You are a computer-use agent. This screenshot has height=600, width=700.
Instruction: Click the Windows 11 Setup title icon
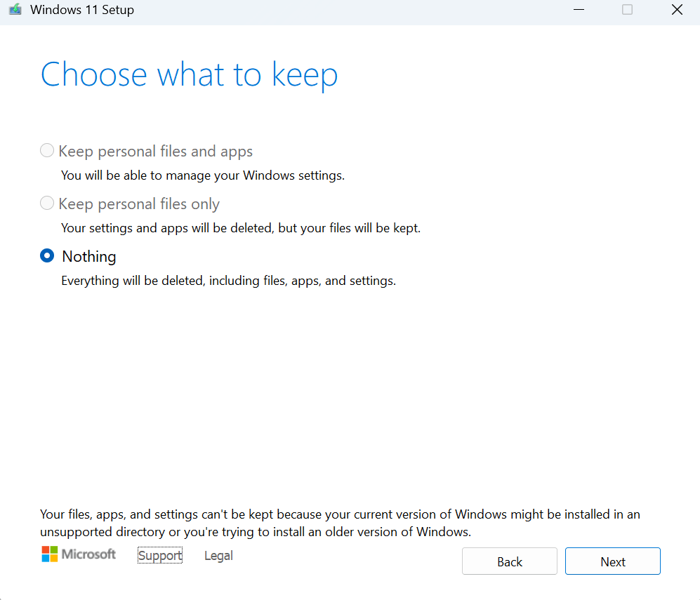coord(15,9)
